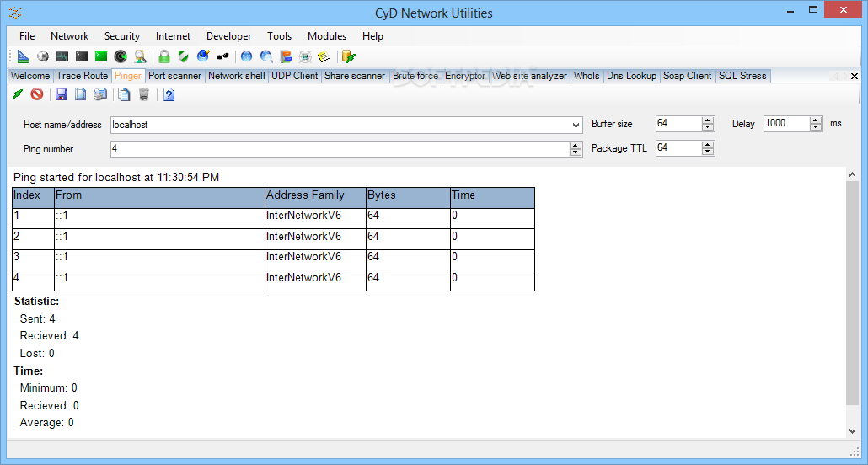Copy results with the copy pages icon
This screenshot has width=868, height=465.
tap(125, 94)
